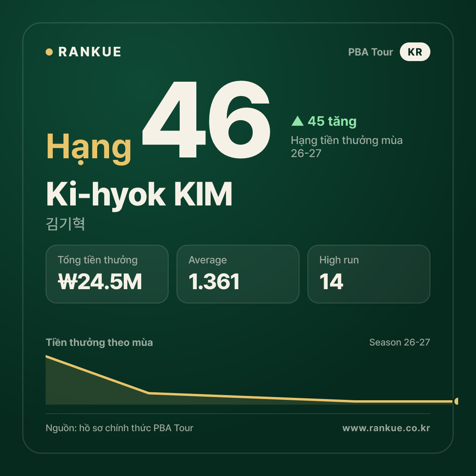Click the yellow dot beside RANKUE
This screenshot has height=476, width=476.
[49, 52]
